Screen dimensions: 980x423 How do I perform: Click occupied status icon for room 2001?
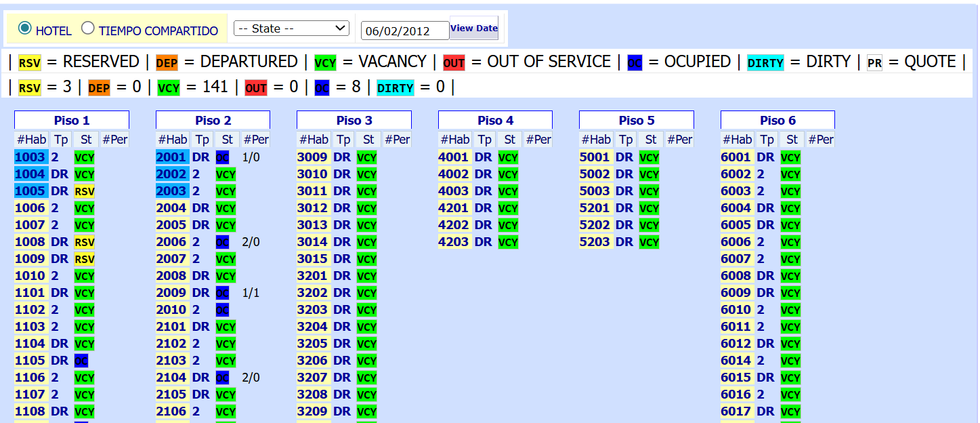(x=222, y=157)
